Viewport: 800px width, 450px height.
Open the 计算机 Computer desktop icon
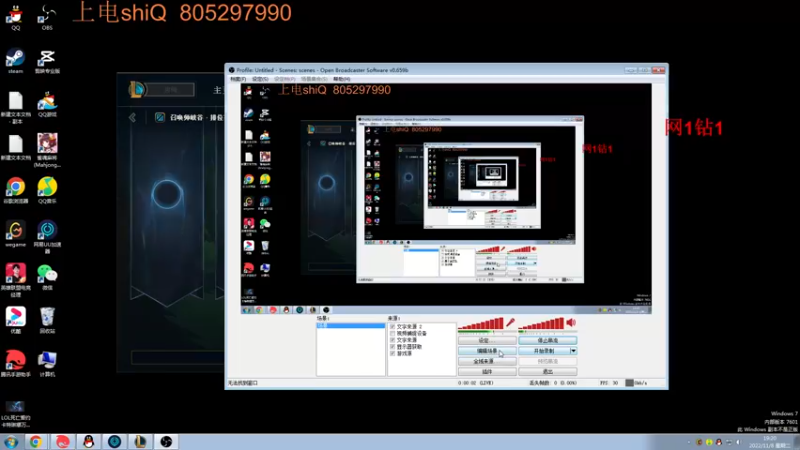(47, 364)
